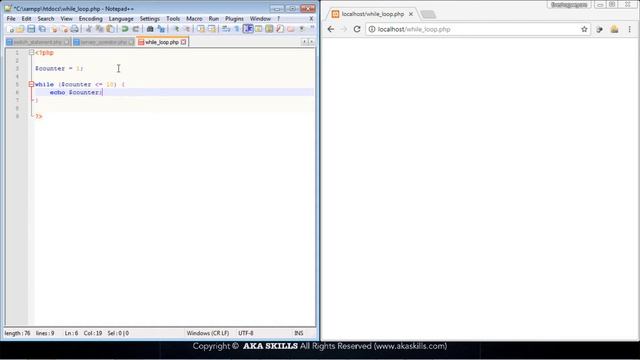Click the Paste clipboard icon
640x360 pixels.
[x=110, y=29]
